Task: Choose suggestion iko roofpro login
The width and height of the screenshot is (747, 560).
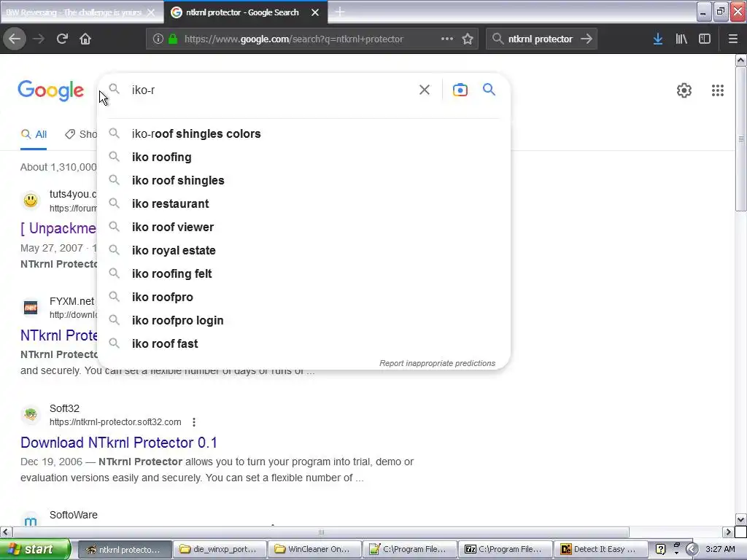Action: coord(303,321)
